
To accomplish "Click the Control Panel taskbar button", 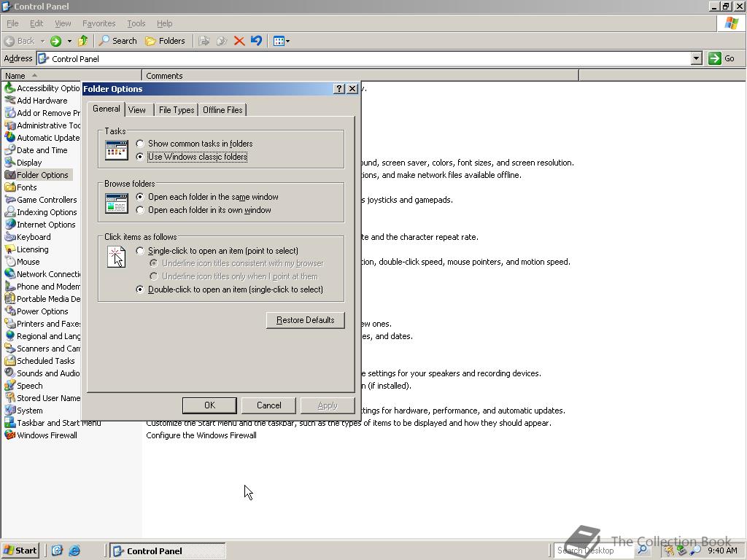I will (x=168, y=551).
